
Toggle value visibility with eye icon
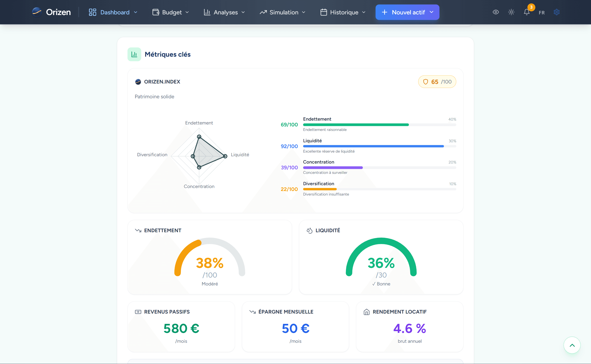point(496,12)
